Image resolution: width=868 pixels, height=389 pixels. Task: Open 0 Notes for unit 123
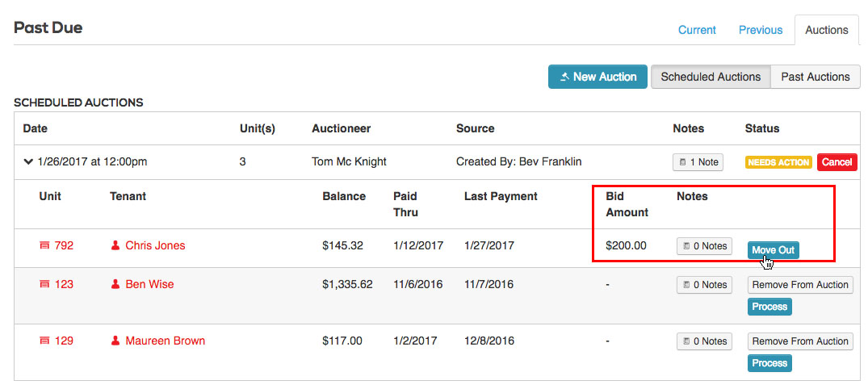pyautogui.click(x=704, y=284)
